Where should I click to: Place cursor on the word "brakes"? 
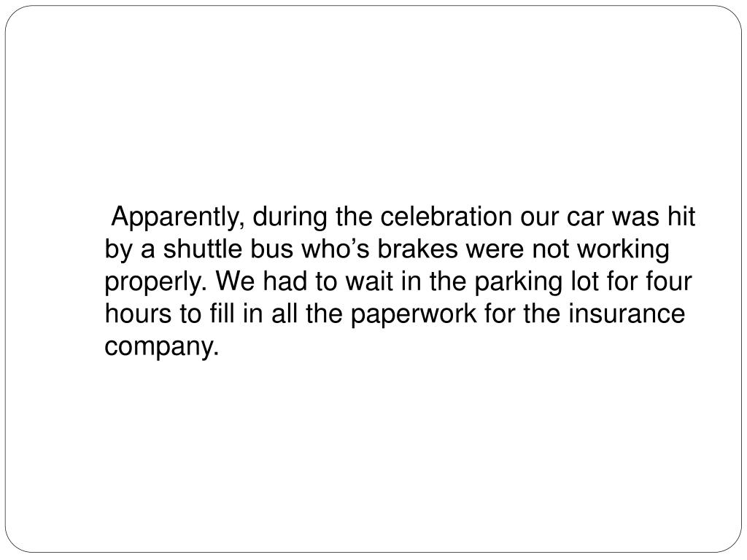pyautogui.click(x=417, y=249)
